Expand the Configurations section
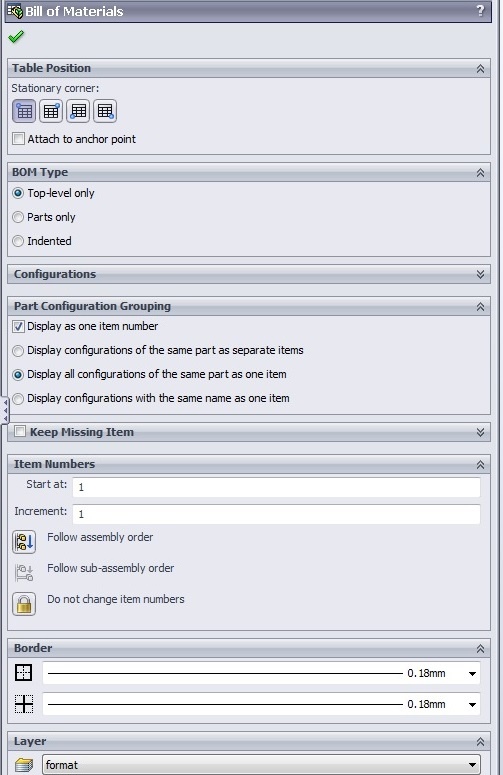Viewport: 503px width, 775px height. click(x=480, y=274)
